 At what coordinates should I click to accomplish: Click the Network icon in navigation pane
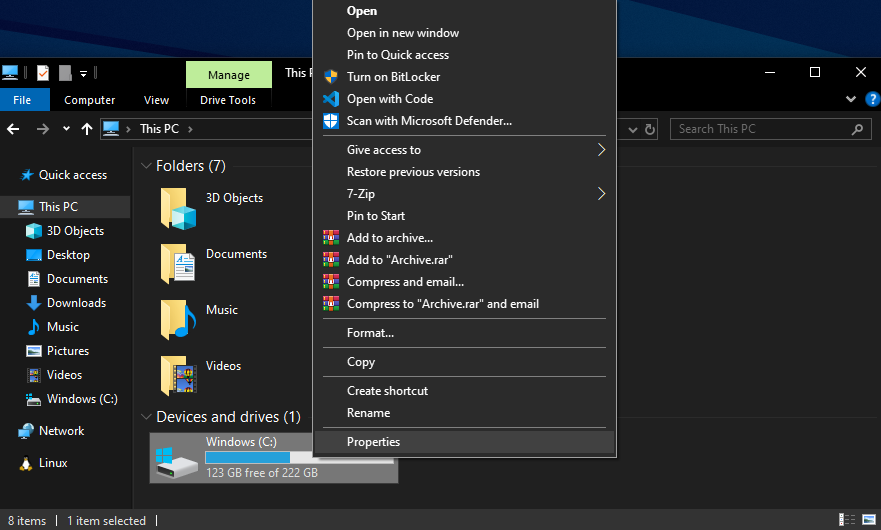(26, 431)
